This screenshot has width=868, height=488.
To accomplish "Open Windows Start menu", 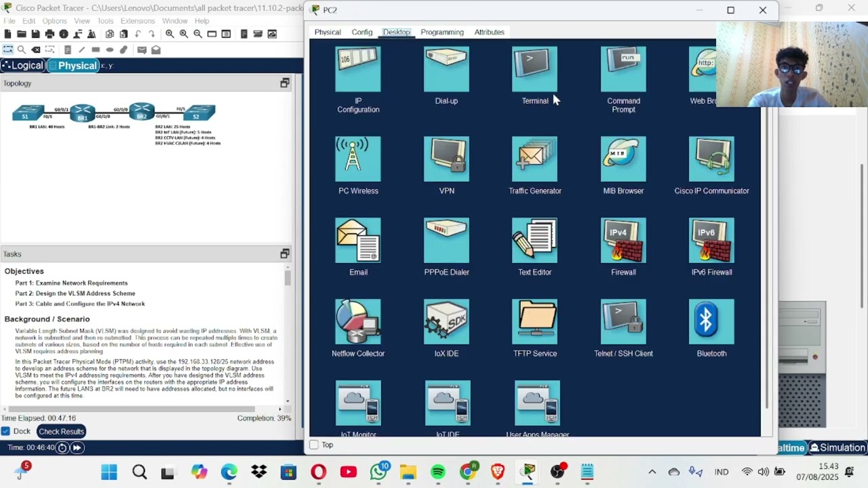I will pyautogui.click(x=109, y=472).
